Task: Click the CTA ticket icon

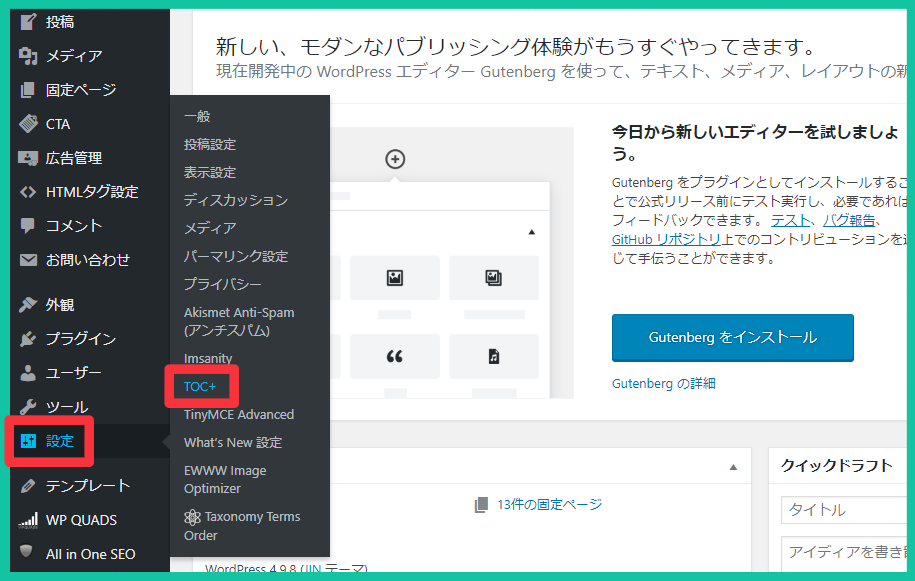Action: pos(28,124)
